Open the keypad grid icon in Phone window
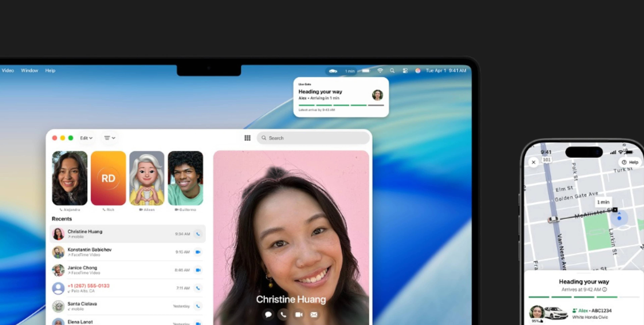 pos(247,138)
